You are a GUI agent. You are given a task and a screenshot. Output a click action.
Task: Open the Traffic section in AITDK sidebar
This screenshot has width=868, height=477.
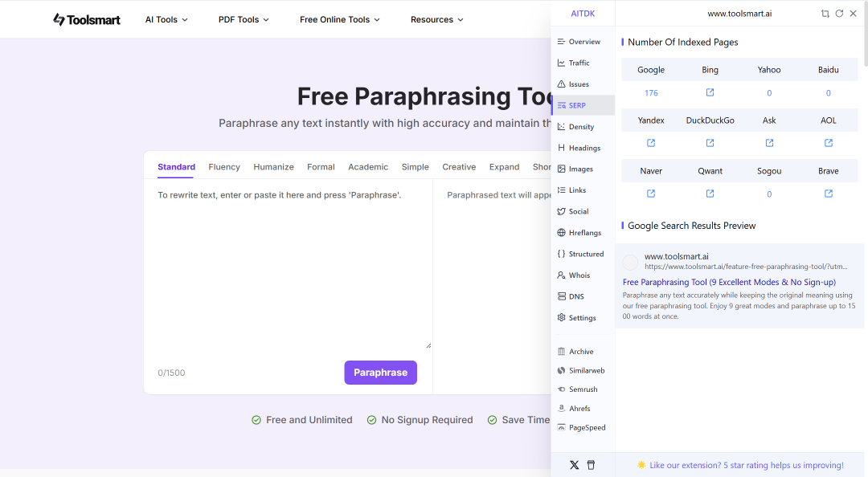point(583,63)
